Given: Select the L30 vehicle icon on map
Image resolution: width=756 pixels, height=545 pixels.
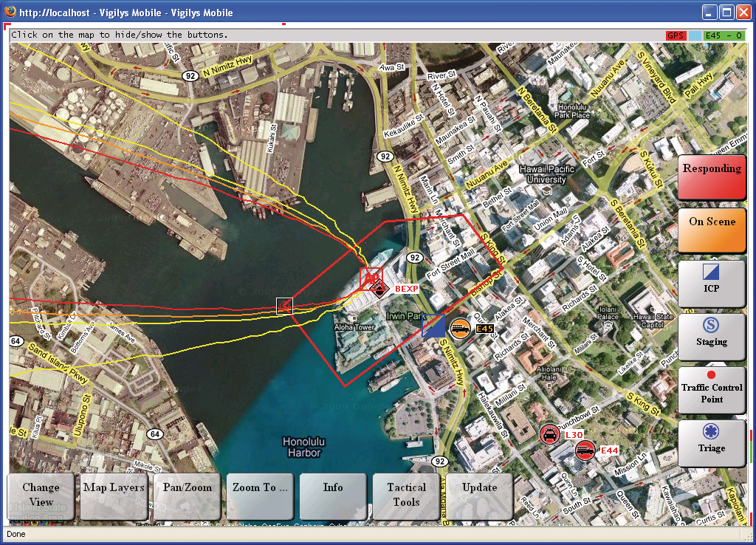Looking at the screenshot, I should coord(549,435).
